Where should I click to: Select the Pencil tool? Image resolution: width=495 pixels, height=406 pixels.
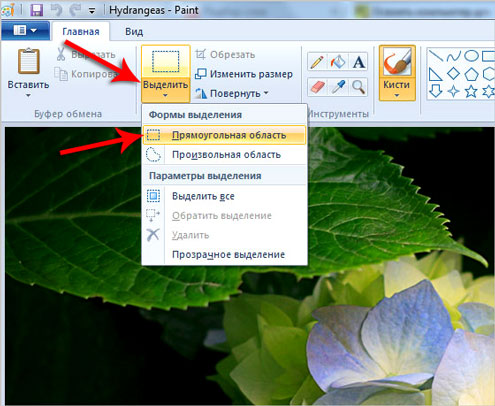point(317,62)
